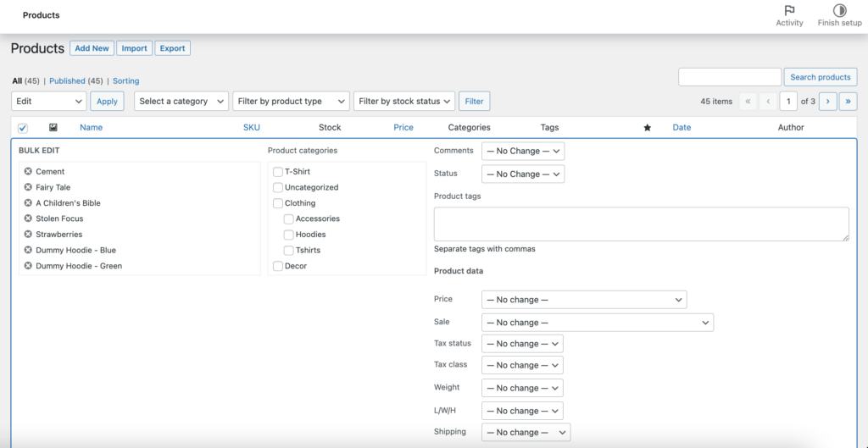The height and width of the screenshot is (448, 868).
Task: Click the 'Product categories' label text
Action: click(303, 150)
